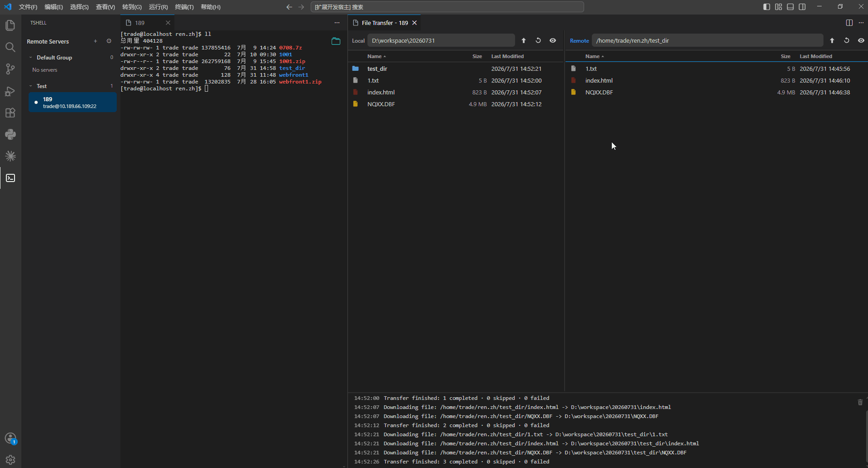Close the File Transfer - 189 tab
The width and height of the screenshot is (868, 468).
[x=414, y=23]
